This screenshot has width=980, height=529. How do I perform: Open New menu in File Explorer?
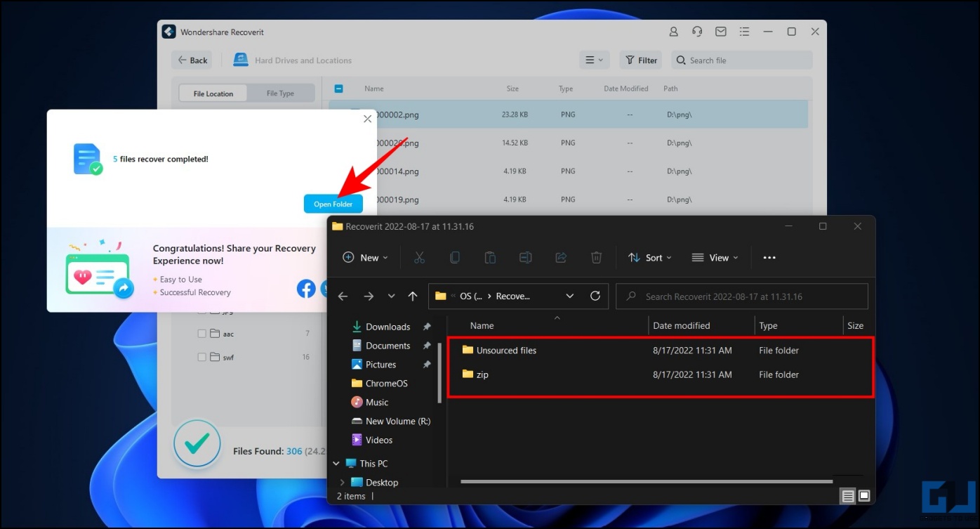tap(365, 258)
